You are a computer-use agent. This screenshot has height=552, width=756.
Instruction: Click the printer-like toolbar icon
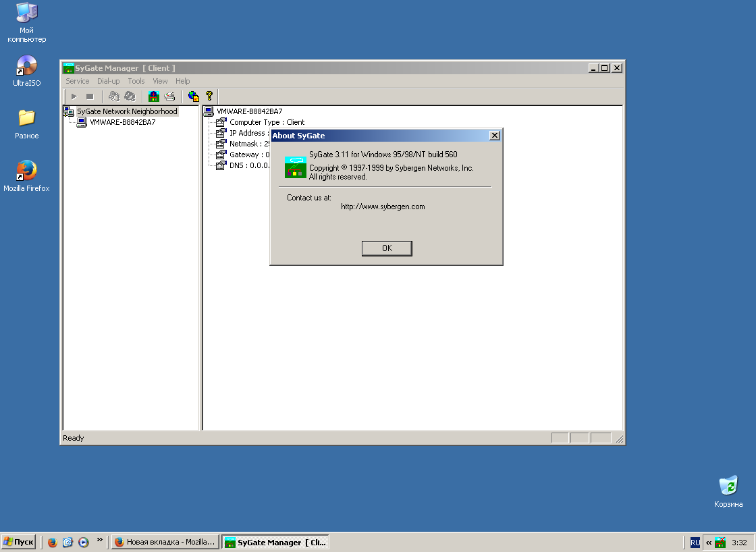(169, 96)
